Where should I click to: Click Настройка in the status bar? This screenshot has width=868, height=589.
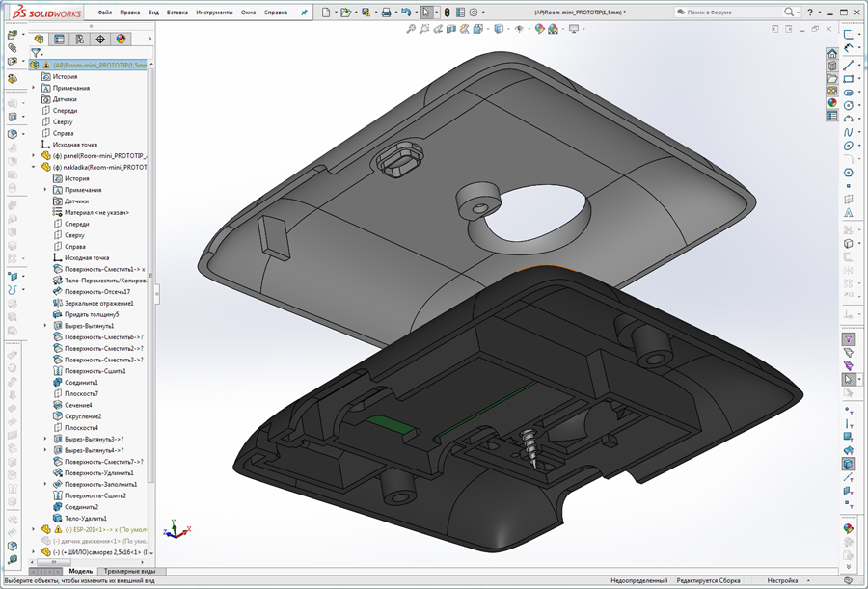point(783,581)
